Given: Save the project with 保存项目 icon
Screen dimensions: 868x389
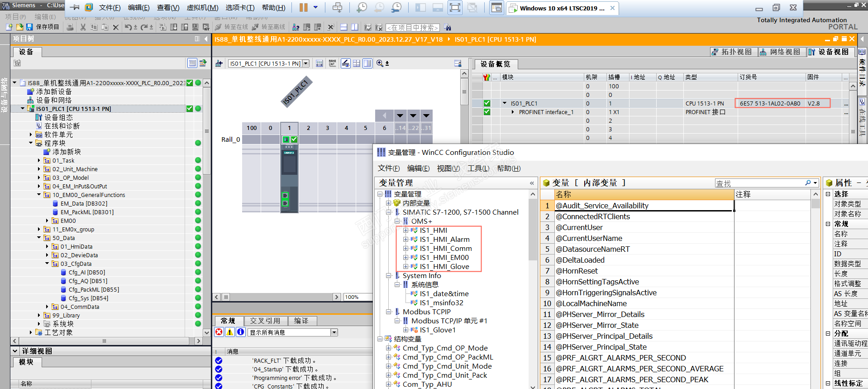Looking at the screenshot, I should click(x=29, y=27).
